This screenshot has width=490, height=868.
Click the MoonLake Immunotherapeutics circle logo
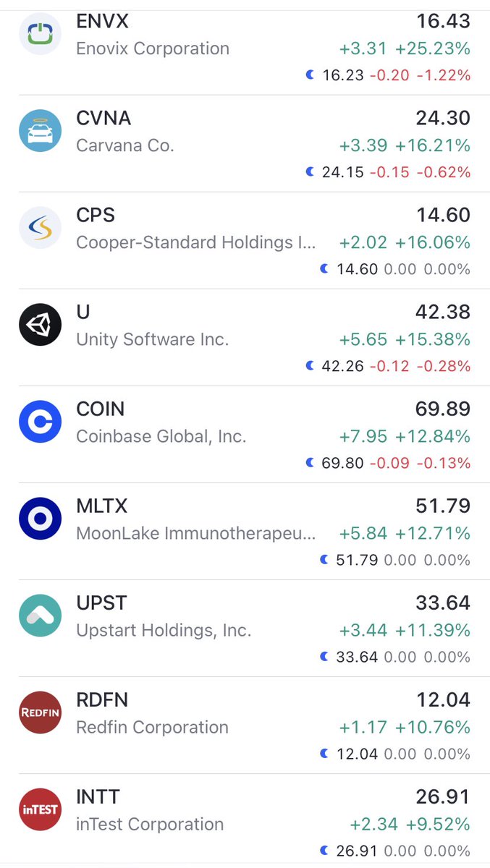click(40, 518)
